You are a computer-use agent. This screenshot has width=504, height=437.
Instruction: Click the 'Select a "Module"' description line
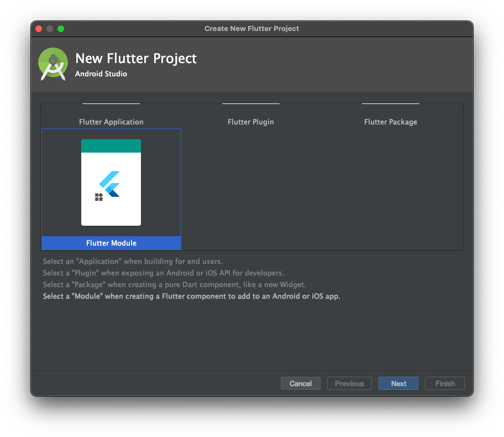tap(192, 296)
